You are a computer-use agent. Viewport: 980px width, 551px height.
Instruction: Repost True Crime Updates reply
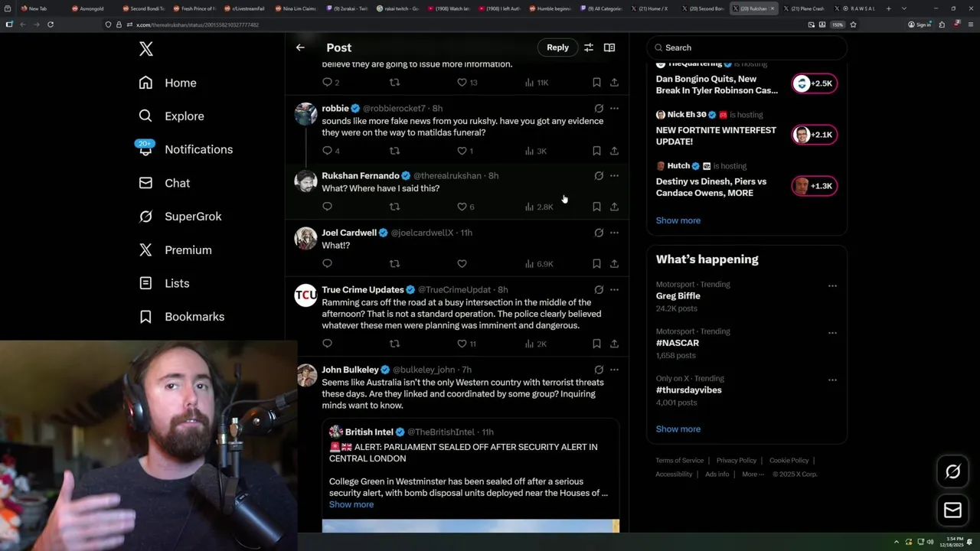pos(394,344)
